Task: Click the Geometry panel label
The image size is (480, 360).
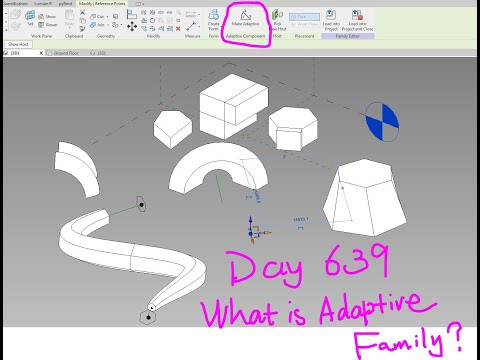Action: click(x=106, y=36)
